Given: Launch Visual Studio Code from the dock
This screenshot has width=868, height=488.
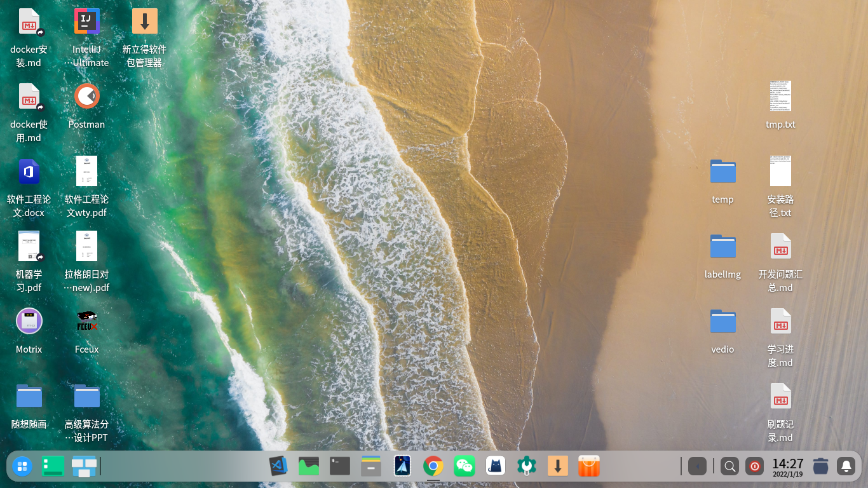Looking at the screenshot, I should [278, 466].
